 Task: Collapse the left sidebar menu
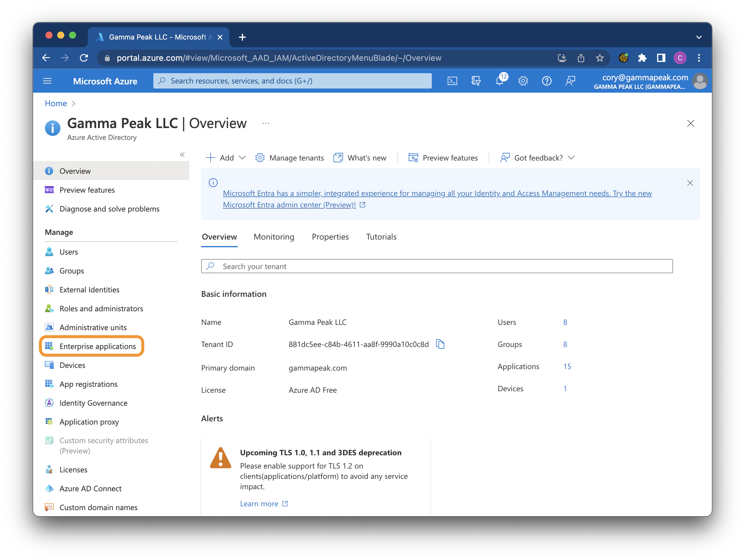tap(182, 155)
